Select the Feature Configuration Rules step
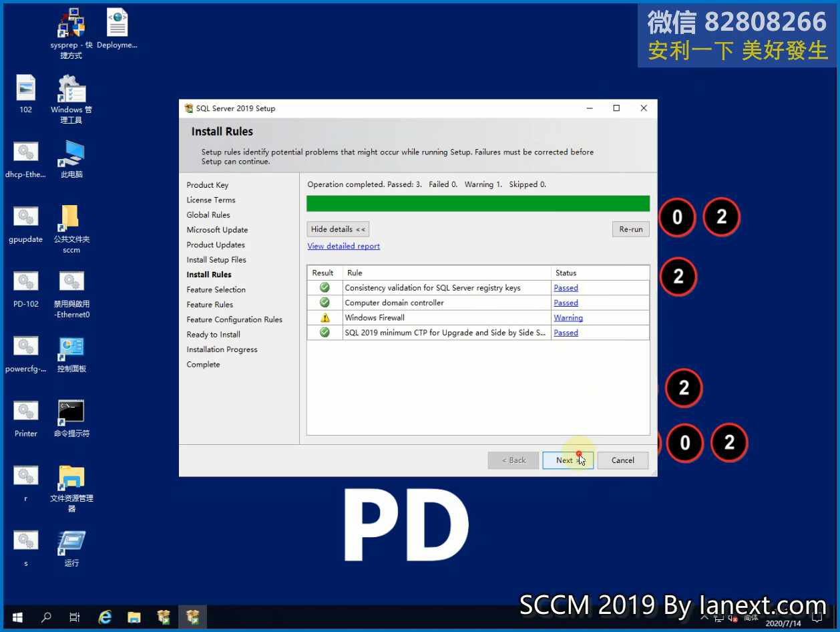The height and width of the screenshot is (632, 840). coord(234,319)
